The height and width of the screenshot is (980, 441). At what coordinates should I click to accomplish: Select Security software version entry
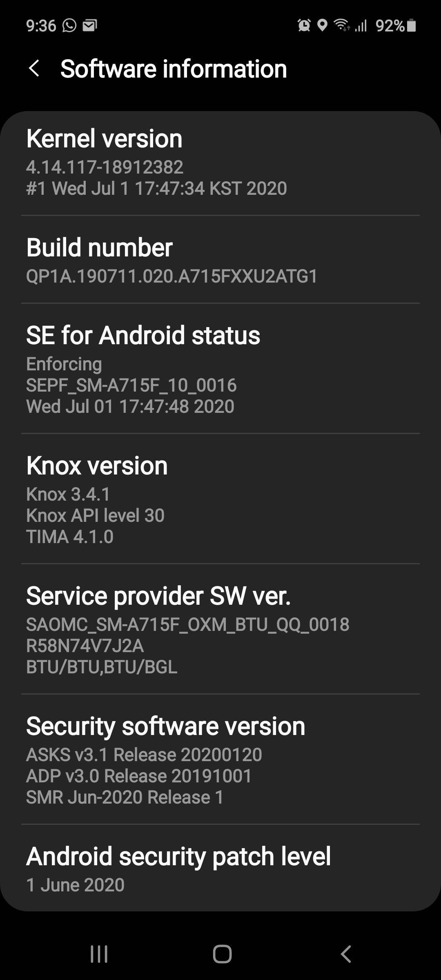(x=220, y=759)
